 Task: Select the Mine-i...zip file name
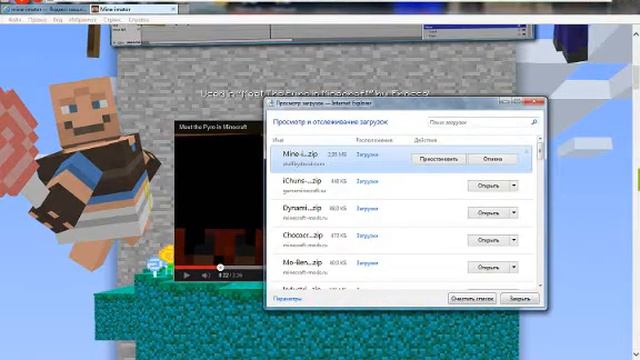[300, 154]
